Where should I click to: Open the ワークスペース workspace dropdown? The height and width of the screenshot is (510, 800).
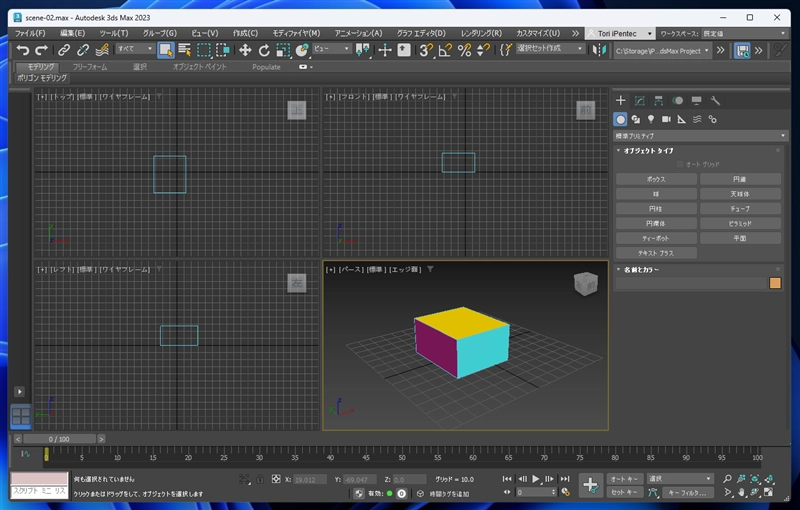744,34
